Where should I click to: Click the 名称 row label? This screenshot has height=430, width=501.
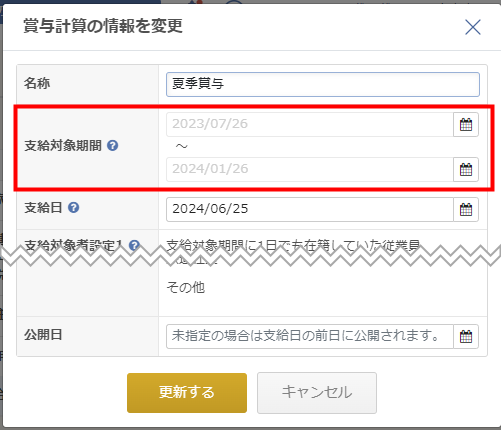coord(37,83)
